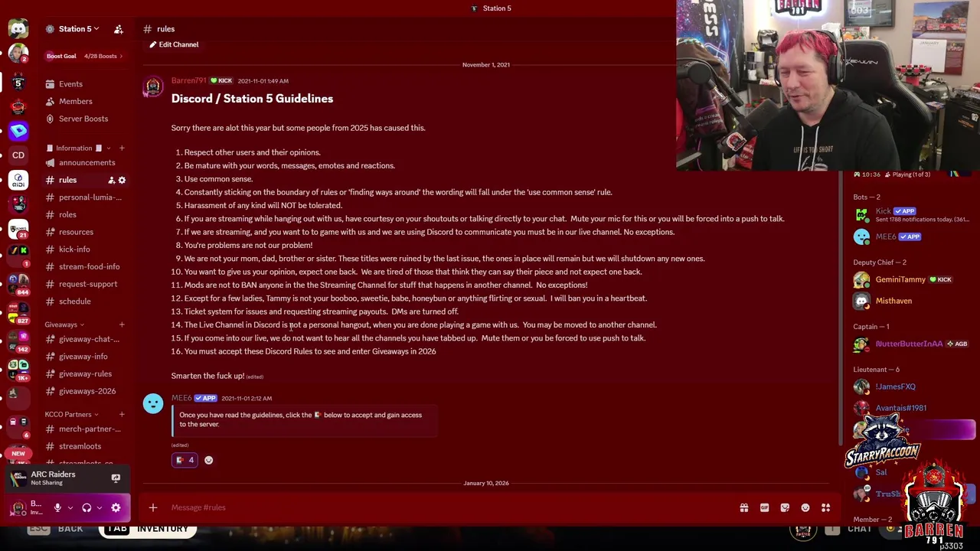Open Misthaven in member list

point(893,301)
